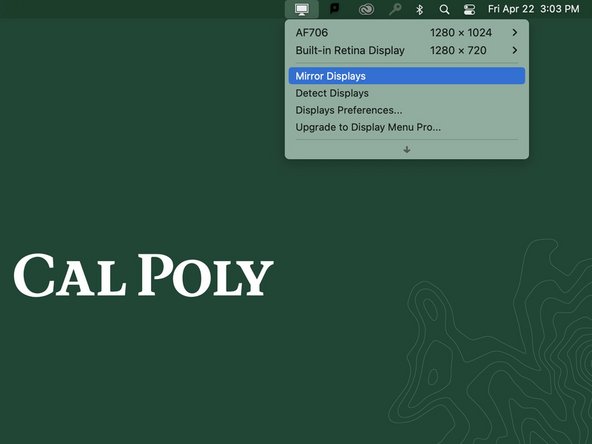Click the 1280 × 720 resolution text

point(458,51)
